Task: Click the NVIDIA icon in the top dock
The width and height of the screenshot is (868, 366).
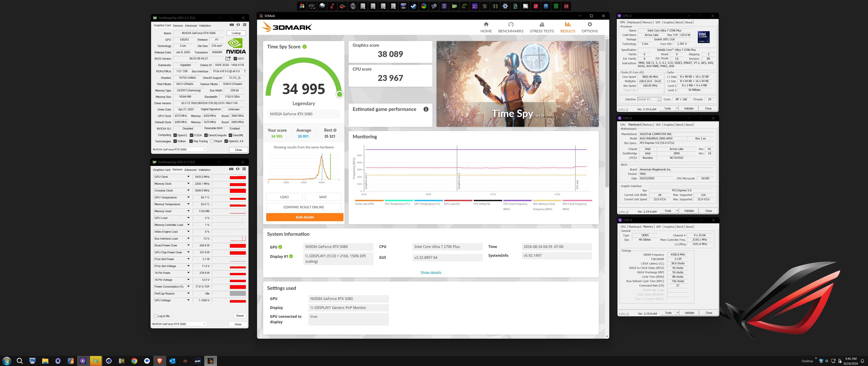Action: [x=464, y=6]
